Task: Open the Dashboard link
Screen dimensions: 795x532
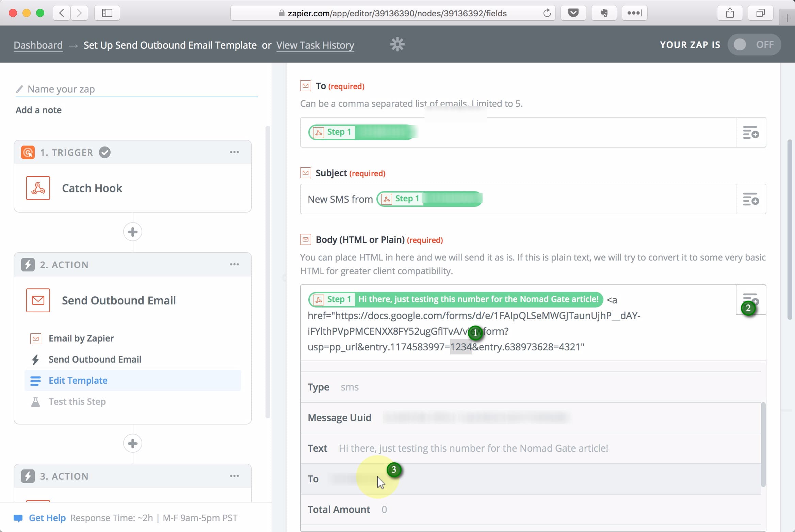Action: tap(38, 45)
